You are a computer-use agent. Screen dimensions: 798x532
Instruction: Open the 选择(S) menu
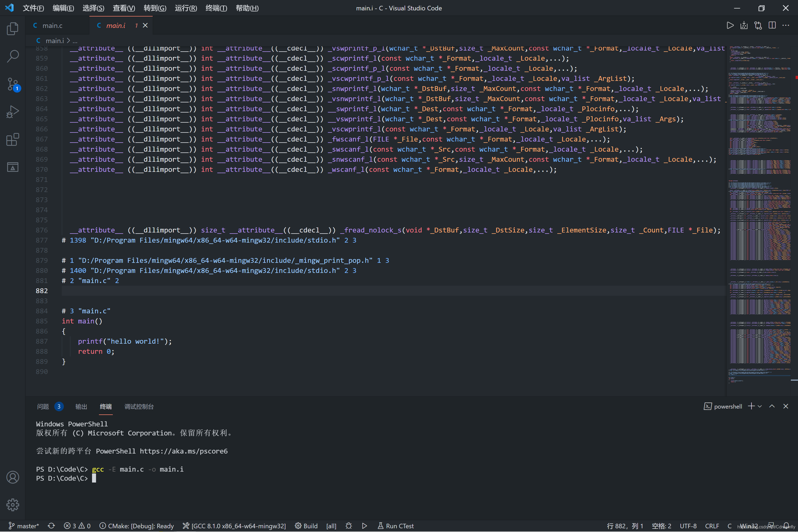pyautogui.click(x=93, y=8)
